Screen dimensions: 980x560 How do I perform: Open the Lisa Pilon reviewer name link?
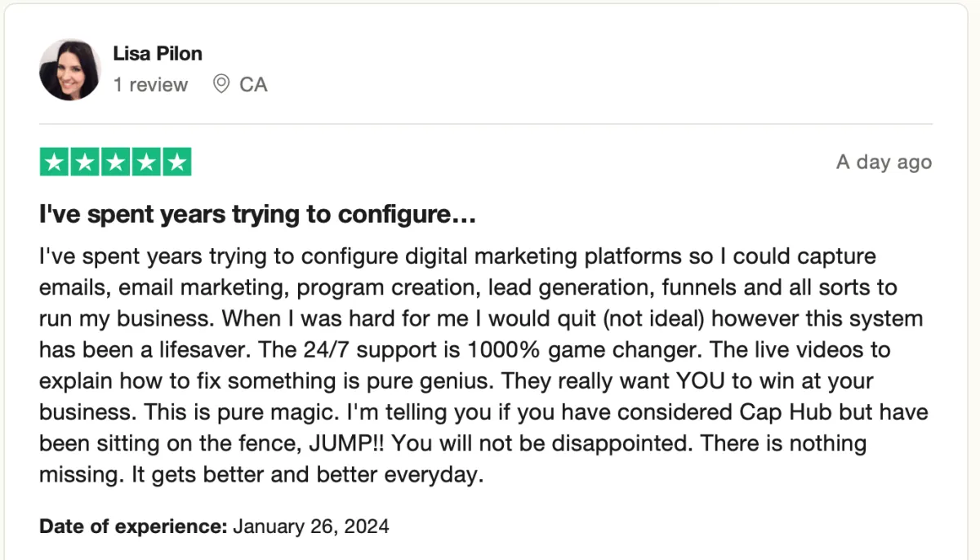coord(158,54)
